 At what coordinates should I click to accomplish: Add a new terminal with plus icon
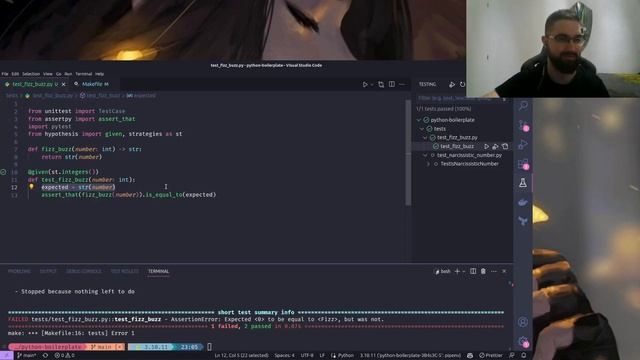tap(457, 271)
